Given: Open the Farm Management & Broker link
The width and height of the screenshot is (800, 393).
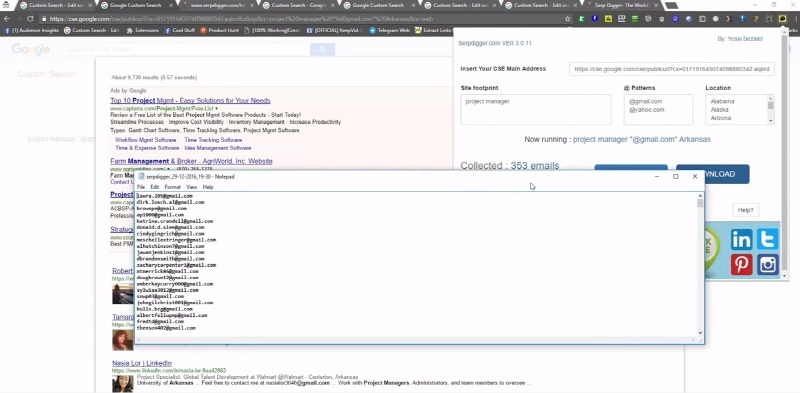Looking at the screenshot, I should coord(191,161).
